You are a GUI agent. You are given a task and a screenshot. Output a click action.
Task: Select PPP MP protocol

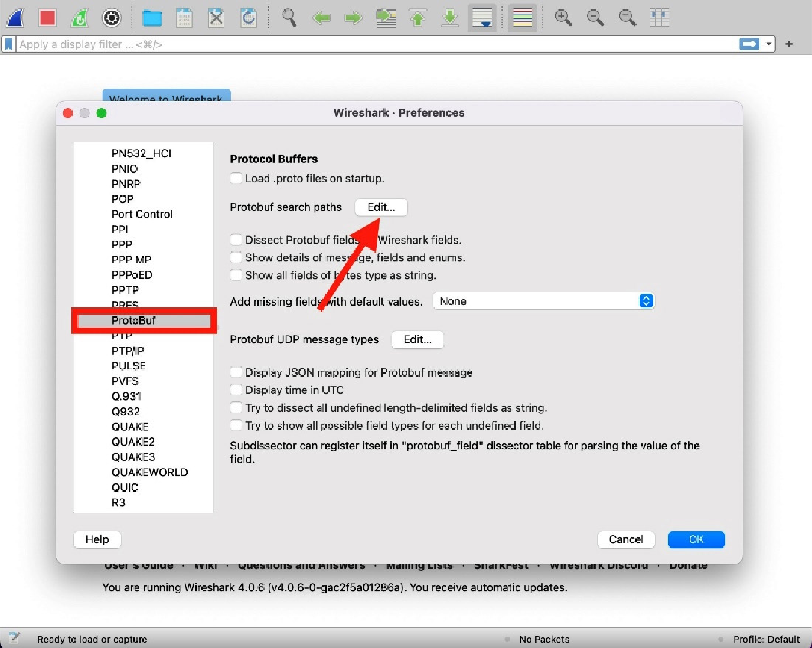click(131, 260)
